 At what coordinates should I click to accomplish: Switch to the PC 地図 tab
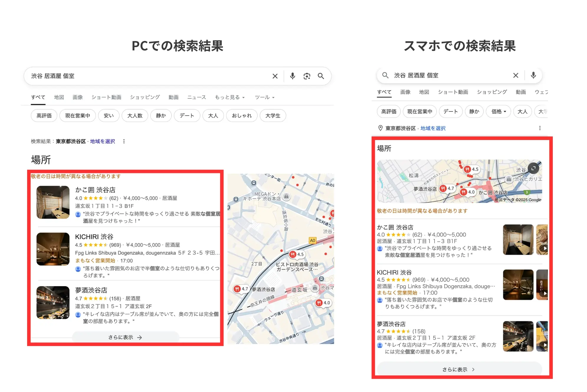(59, 97)
